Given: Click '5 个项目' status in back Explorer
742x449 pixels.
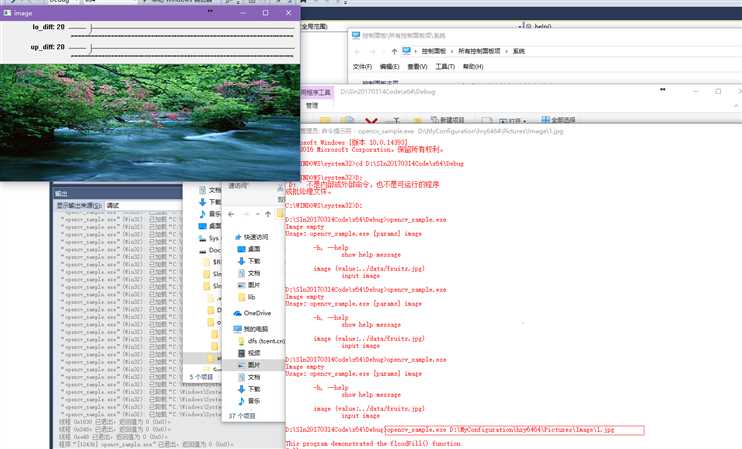Looking at the screenshot, I should [x=201, y=377].
